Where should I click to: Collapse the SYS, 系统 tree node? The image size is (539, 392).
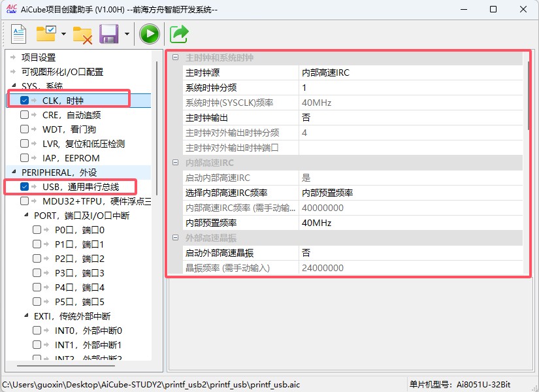[14, 86]
